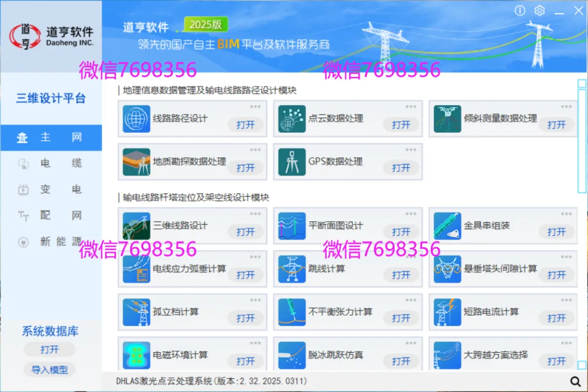Screen dimensions: 588x392
Task: Expand the ... menu on 线路路径设计 card
Action: coord(255,107)
